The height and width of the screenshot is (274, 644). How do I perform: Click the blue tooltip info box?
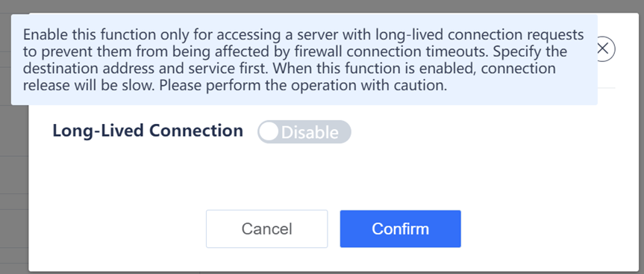(x=304, y=60)
